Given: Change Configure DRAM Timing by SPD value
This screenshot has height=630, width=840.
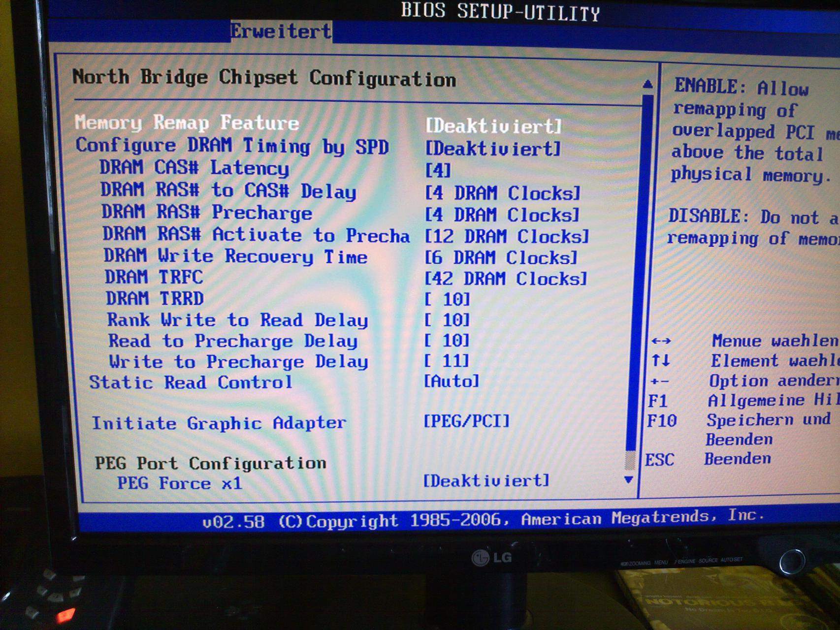Looking at the screenshot, I should (493, 148).
